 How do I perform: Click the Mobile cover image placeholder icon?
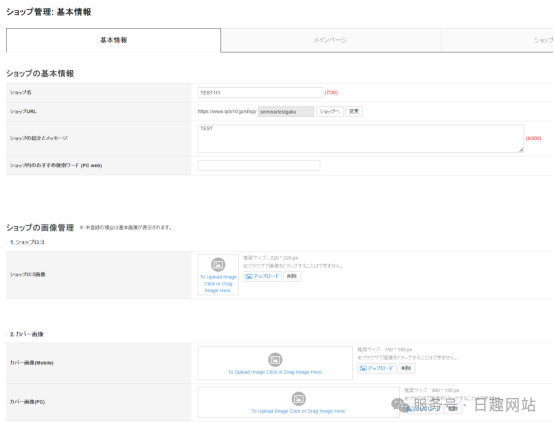pos(275,360)
